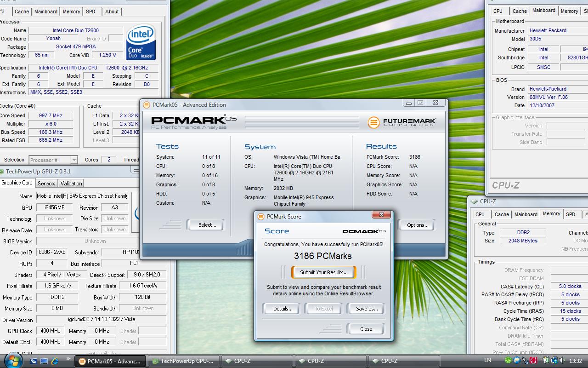
Task: Click CPU-Z Package value 'Socket 479 mPGA'
Action: point(76,46)
